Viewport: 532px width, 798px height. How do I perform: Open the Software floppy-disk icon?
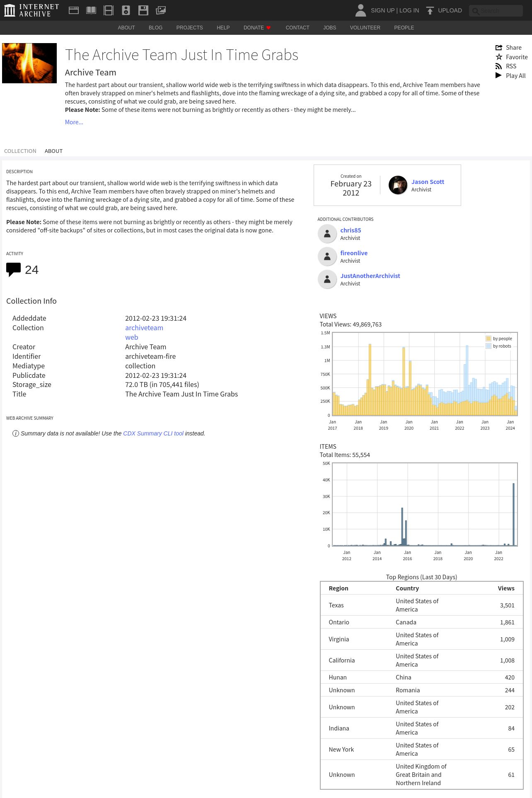(x=143, y=10)
